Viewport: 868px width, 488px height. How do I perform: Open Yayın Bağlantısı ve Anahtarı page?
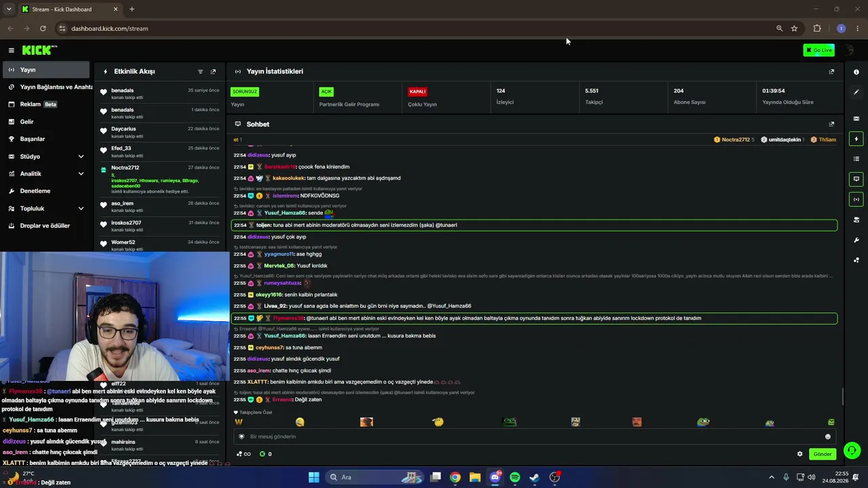46,87
